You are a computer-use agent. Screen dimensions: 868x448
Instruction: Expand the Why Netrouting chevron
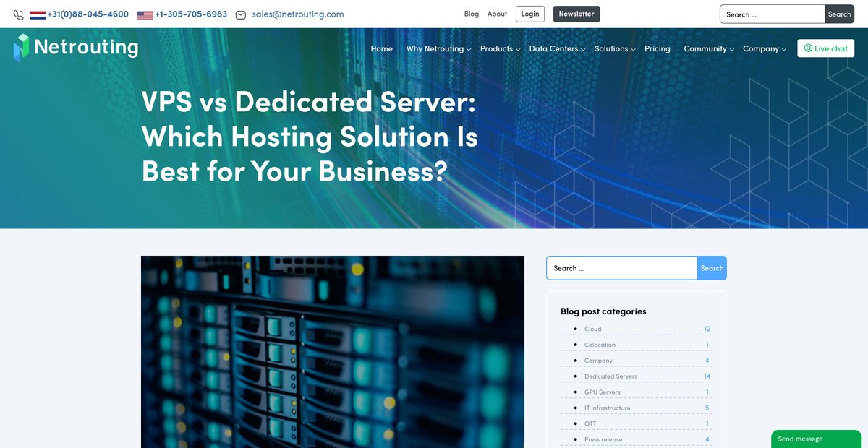(469, 50)
